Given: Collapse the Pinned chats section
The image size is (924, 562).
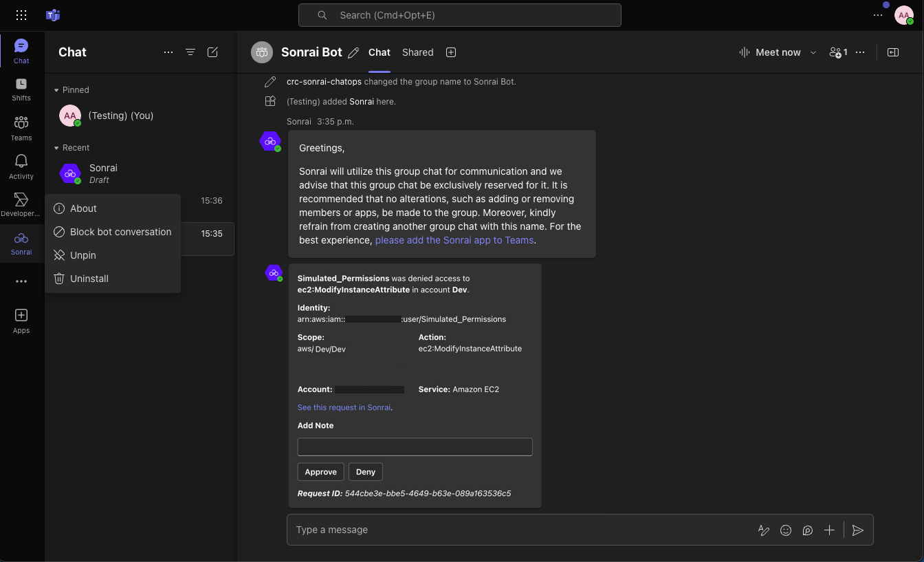Looking at the screenshot, I should pos(71,90).
